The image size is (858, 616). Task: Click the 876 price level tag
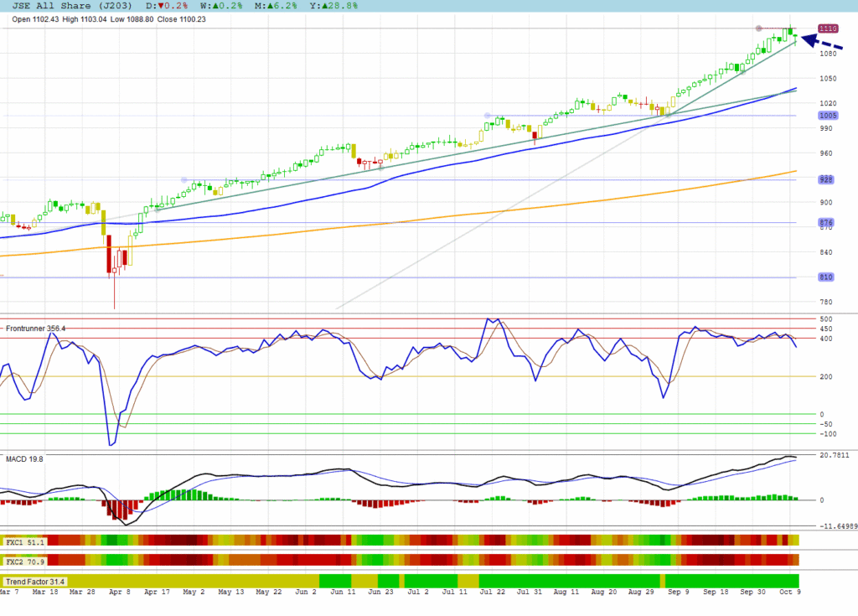(x=826, y=222)
